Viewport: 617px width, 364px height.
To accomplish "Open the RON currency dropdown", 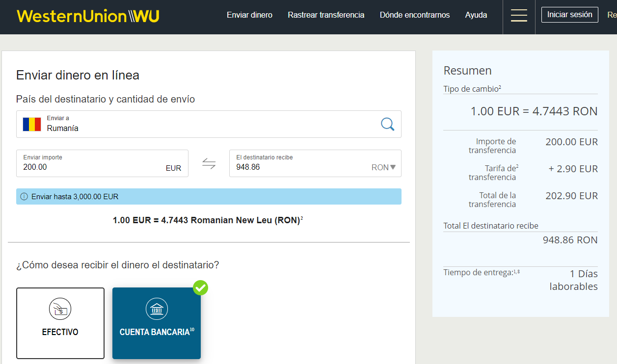I will click(x=383, y=167).
